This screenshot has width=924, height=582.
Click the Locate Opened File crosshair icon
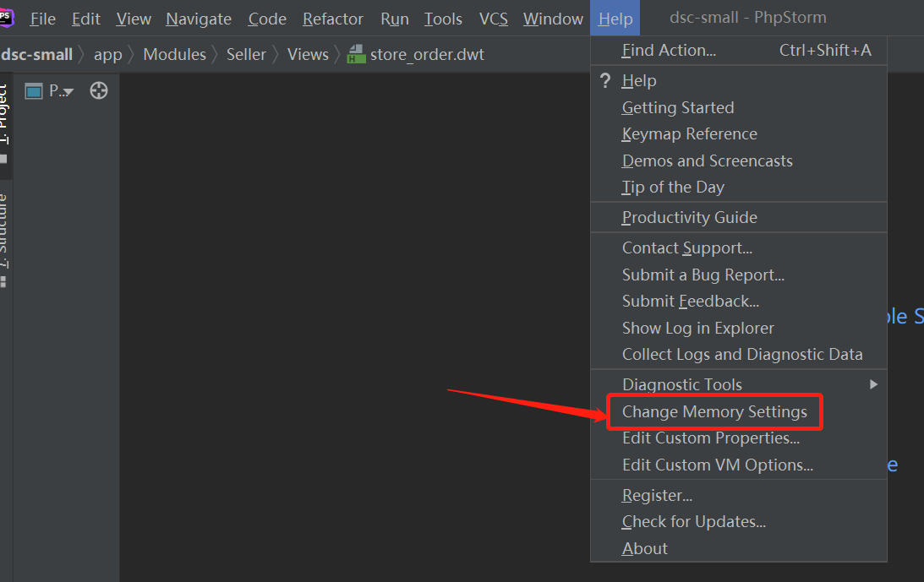point(98,90)
